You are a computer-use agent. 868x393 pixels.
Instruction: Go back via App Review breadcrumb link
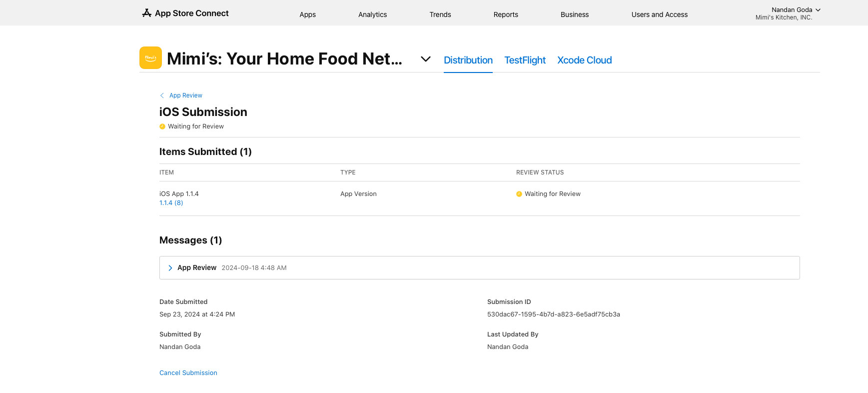tap(186, 95)
